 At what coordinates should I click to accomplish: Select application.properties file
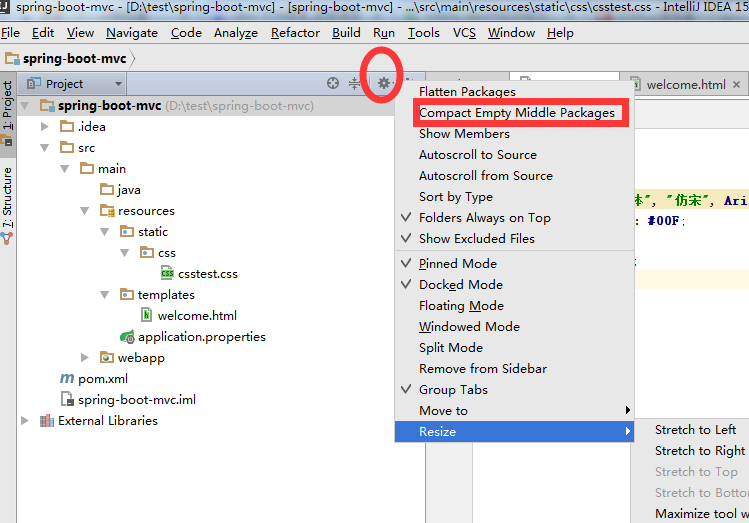(202, 337)
